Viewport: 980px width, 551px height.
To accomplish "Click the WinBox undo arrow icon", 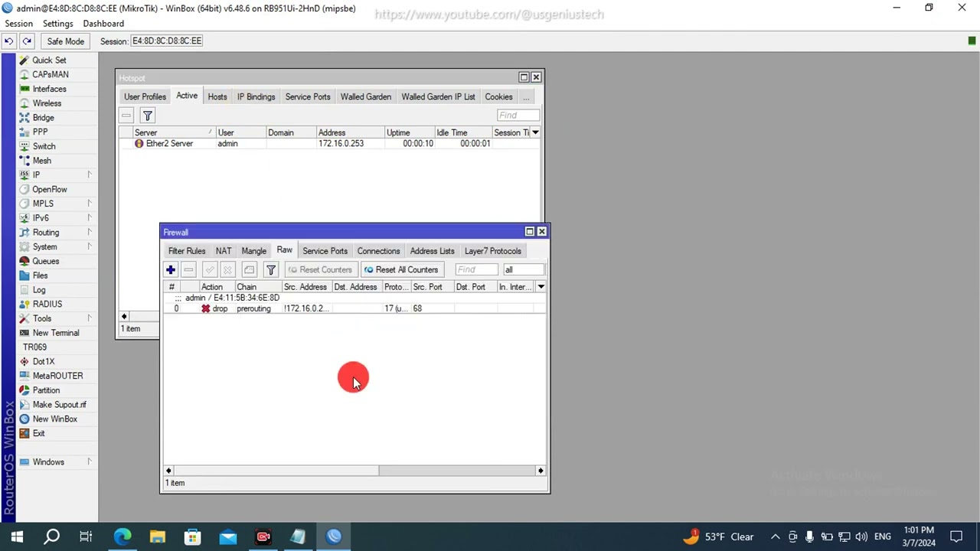I will click(9, 41).
